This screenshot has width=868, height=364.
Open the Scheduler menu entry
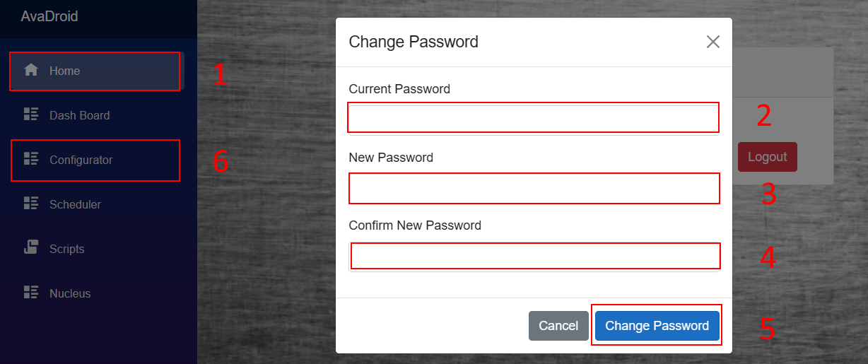point(75,204)
